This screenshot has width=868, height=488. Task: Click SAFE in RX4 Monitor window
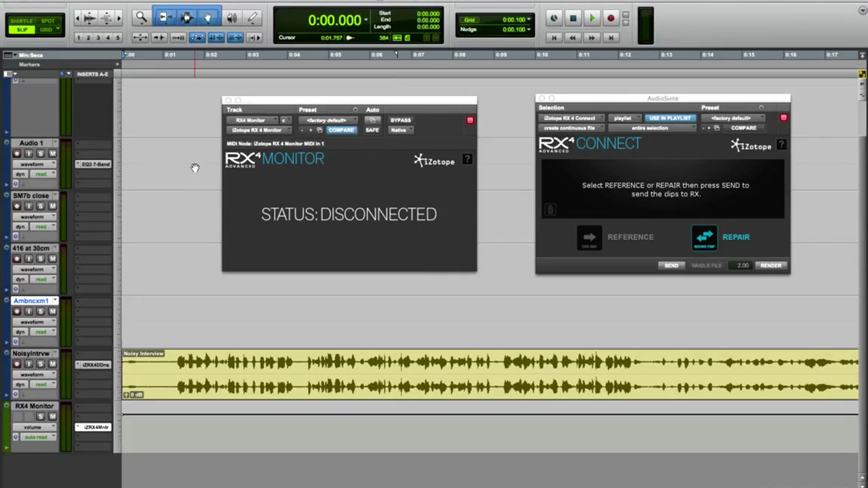click(x=372, y=130)
